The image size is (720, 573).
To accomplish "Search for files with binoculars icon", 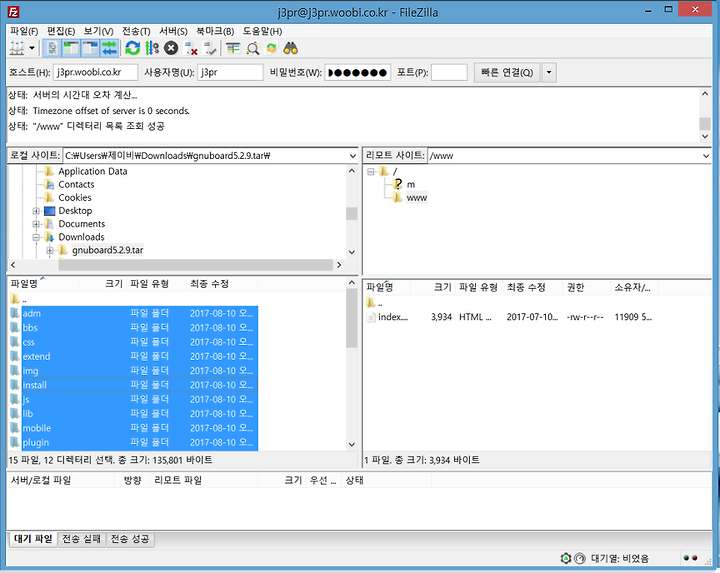I will pyautogui.click(x=291, y=48).
